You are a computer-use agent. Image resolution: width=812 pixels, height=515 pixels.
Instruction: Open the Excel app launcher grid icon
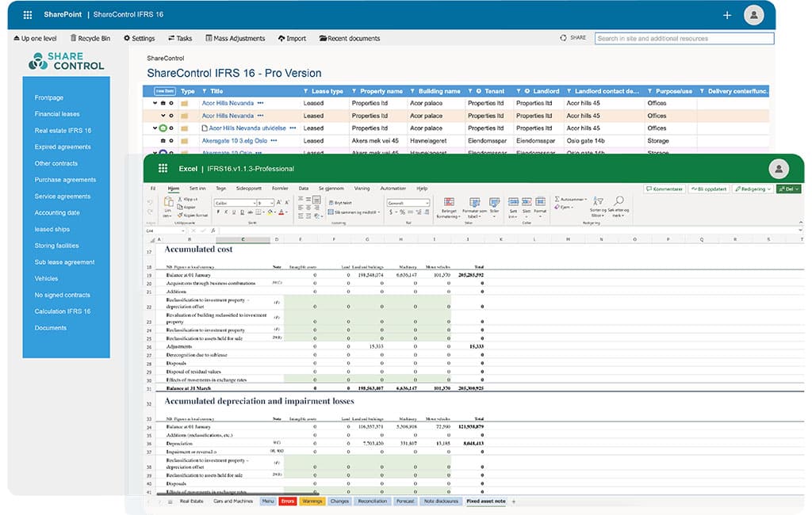pyautogui.click(x=163, y=168)
